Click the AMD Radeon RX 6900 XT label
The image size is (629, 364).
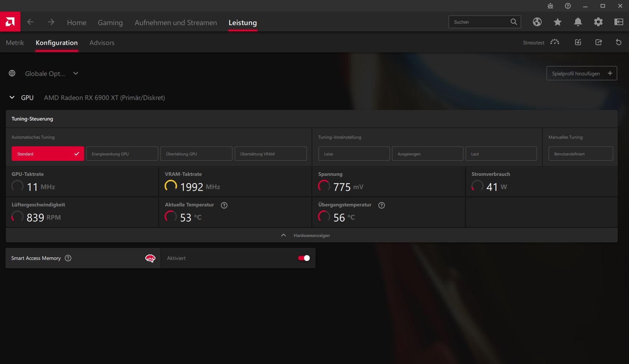pyautogui.click(x=104, y=98)
